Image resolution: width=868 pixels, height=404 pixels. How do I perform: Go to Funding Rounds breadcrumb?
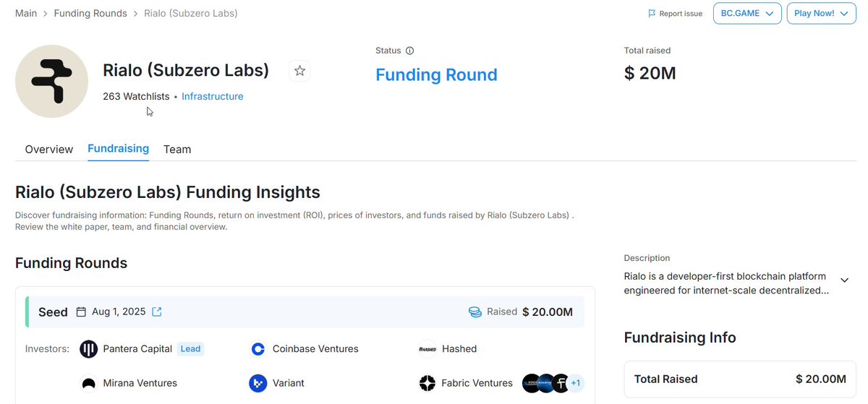tap(90, 13)
